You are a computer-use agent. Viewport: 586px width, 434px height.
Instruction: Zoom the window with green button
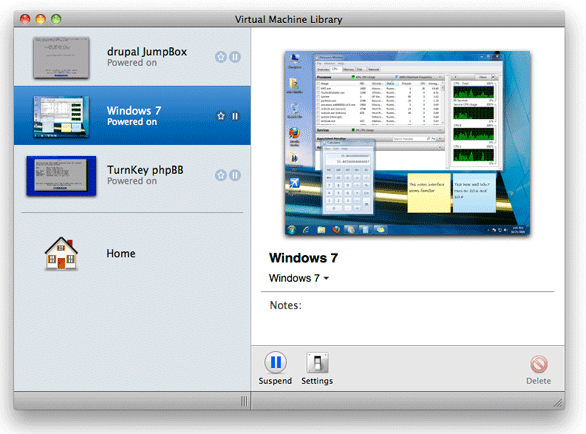[56, 19]
